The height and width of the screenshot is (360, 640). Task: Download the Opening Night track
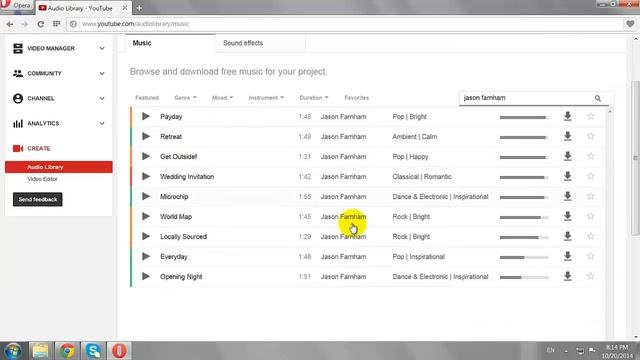(567, 276)
